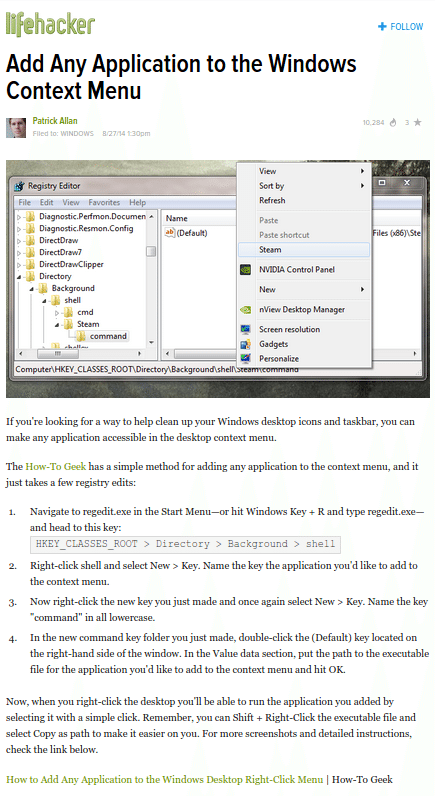Screen dimensions: 435x796
Task: Choose Paste shortcut in context menu
Action: (x=304, y=235)
